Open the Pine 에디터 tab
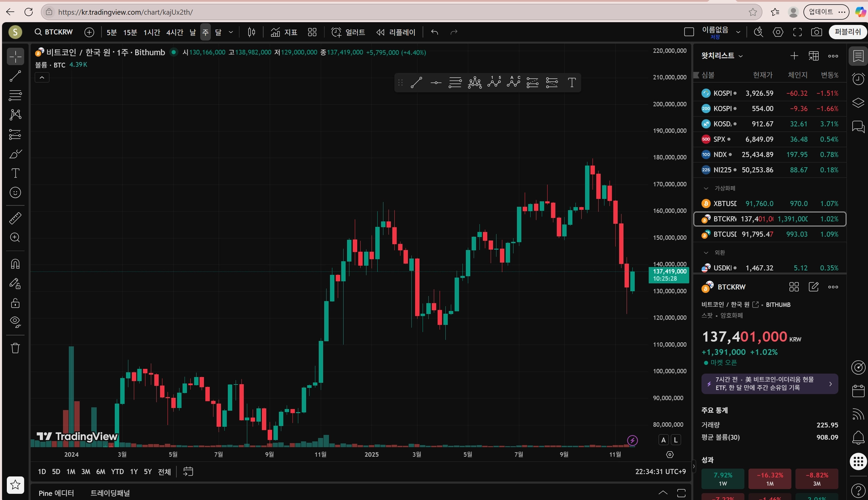The width and height of the screenshot is (868, 500). (x=56, y=493)
